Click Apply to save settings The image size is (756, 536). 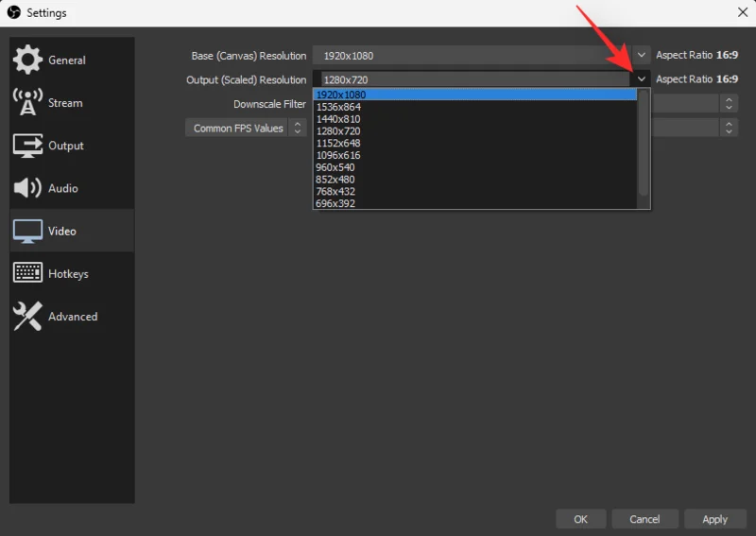pos(714,519)
